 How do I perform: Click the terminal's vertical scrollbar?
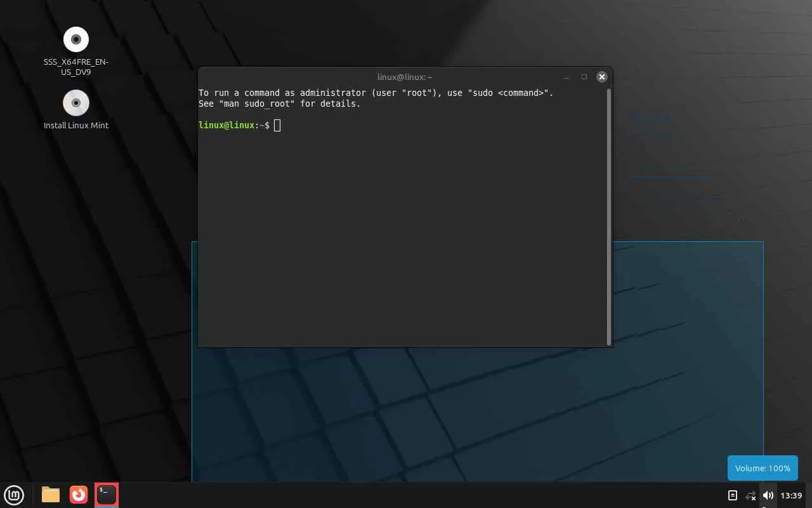609,216
